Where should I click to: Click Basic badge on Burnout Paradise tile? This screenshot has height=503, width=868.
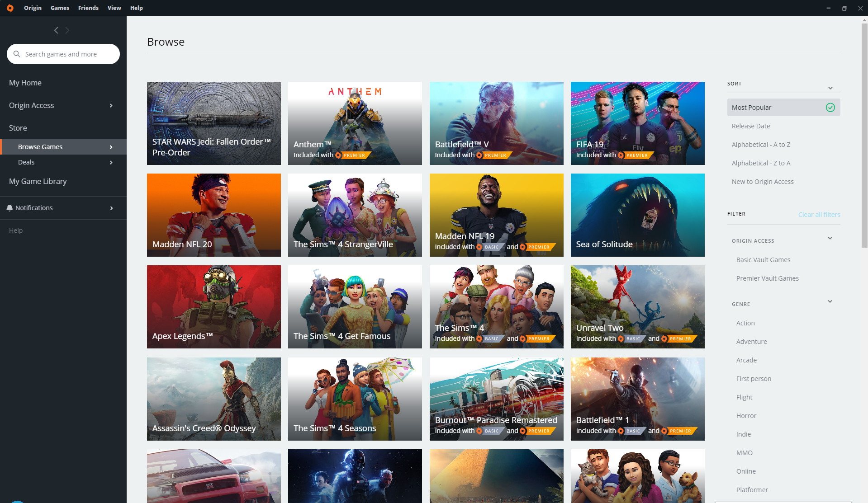491,431
